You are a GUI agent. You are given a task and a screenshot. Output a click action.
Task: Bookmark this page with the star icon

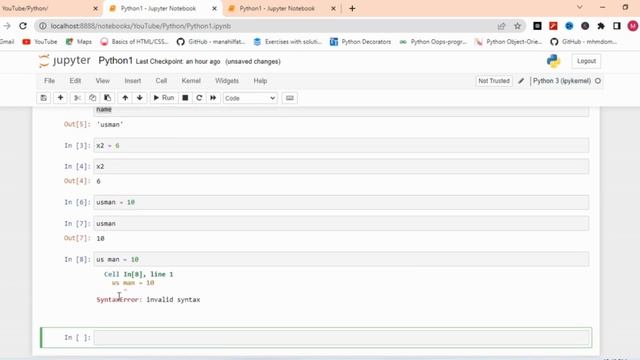518,26
